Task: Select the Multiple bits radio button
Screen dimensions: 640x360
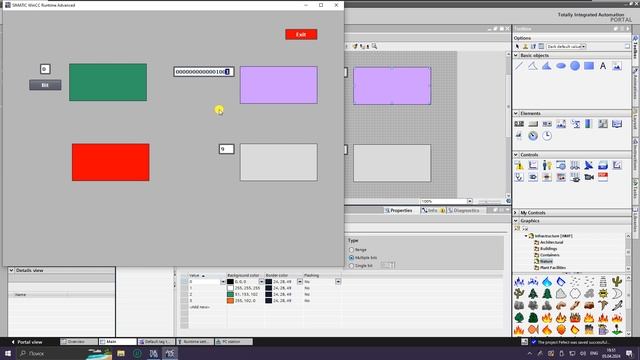Action: point(351,258)
